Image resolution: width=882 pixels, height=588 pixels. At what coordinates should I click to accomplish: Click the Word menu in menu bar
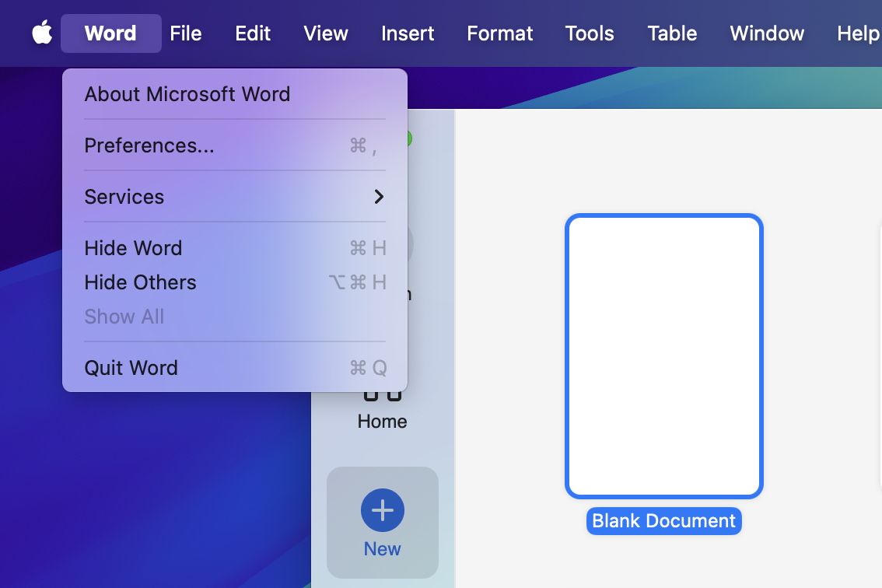pos(110,33)
